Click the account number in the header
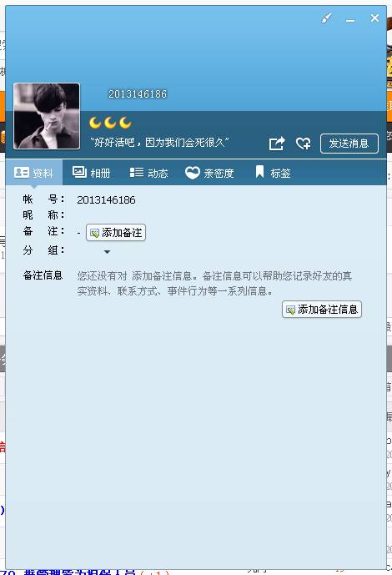The height and width of the screenshot is (575, 392). pos(138,94)
